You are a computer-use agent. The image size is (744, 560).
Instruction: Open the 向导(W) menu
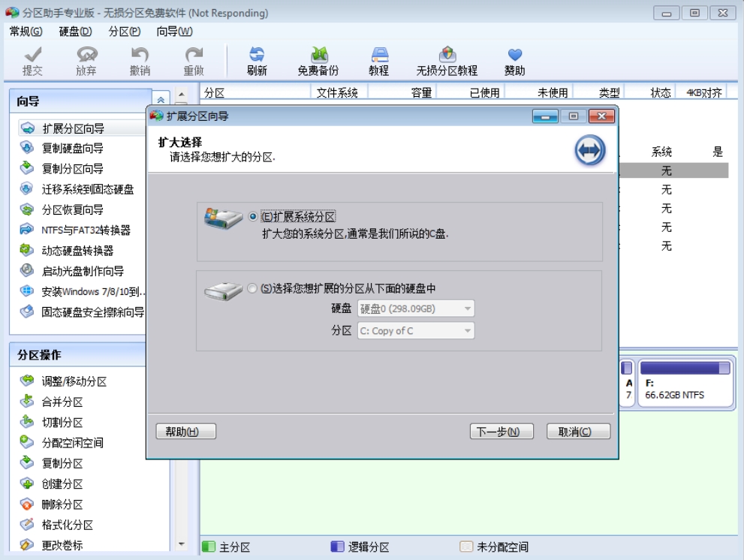pos(175,32)
